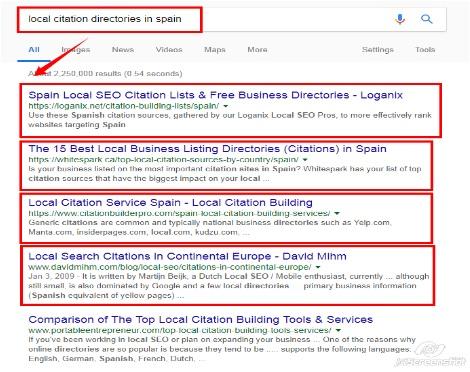Screen dimensions: 470x372
Task: Click the www.davidmihm.com blog URL text
Action: point(170,267)
